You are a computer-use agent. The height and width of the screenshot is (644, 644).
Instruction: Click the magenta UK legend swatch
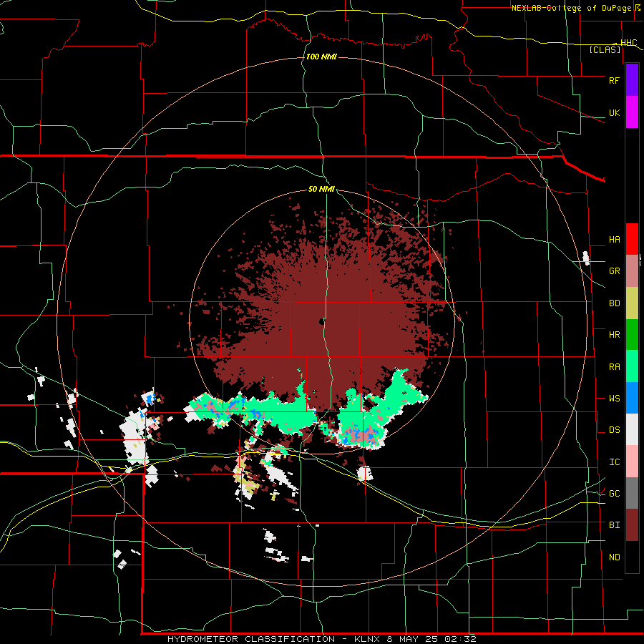(632, 112)
